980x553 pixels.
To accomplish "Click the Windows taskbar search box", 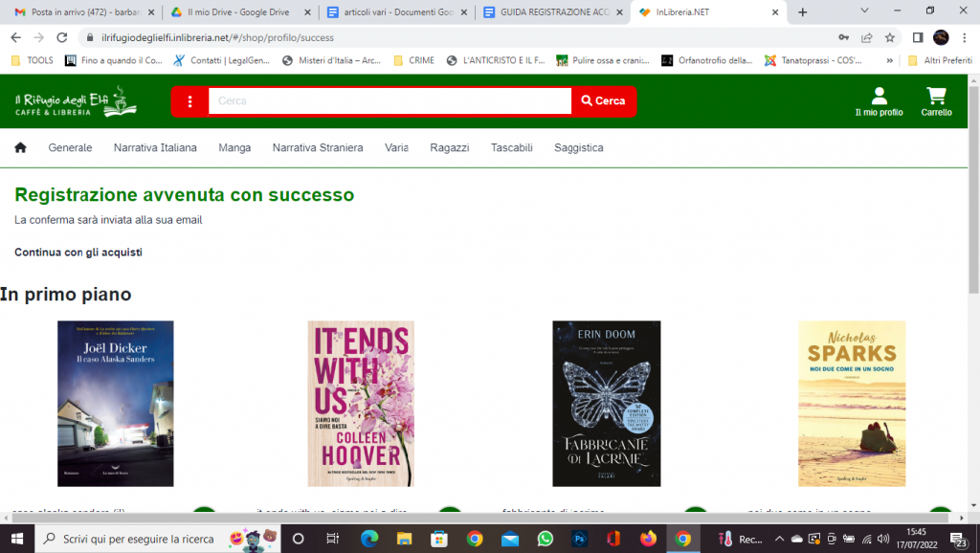I will (156, 539).
